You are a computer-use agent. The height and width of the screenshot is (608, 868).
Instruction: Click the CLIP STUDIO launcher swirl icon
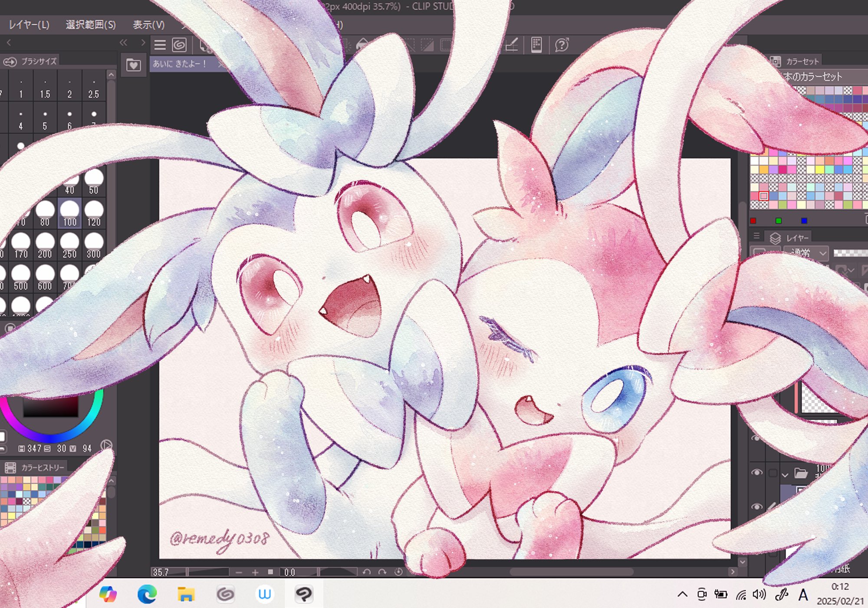pyautogui.click(x=179, y=45)
